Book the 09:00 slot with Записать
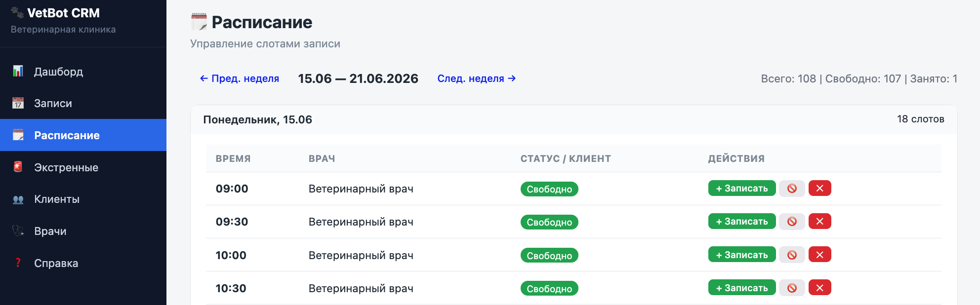Viewport: 980px width, 305px height. point(742,188)
